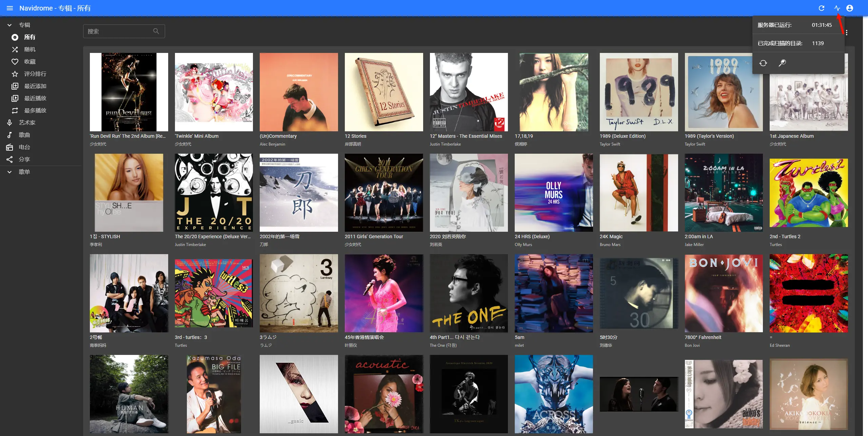Open the 1st Japanese Album title link

tap(791, 136)
